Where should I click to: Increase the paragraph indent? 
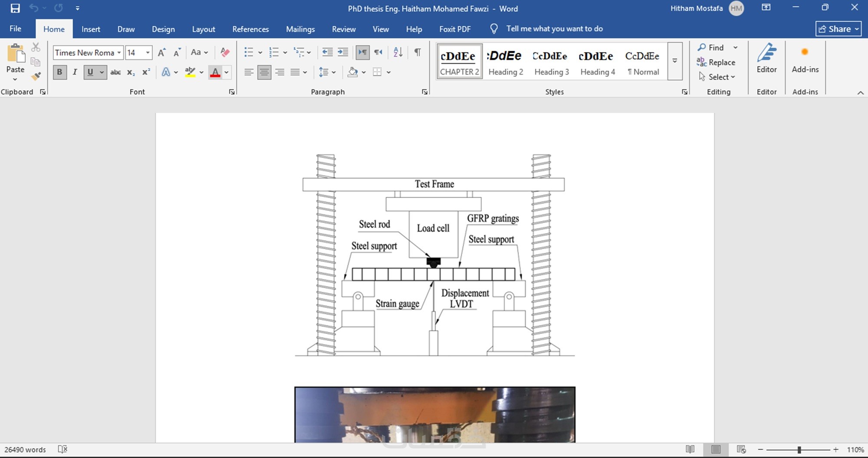343,52
